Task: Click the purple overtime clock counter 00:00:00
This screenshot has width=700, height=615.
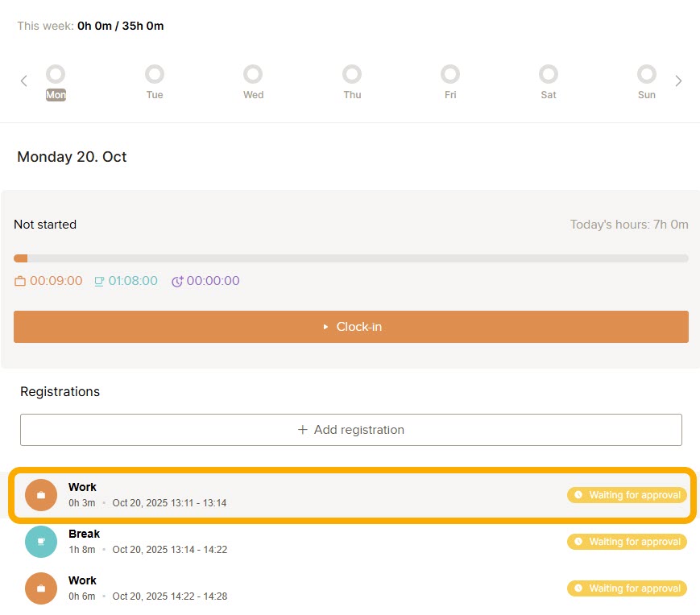Action: (205, 281)
